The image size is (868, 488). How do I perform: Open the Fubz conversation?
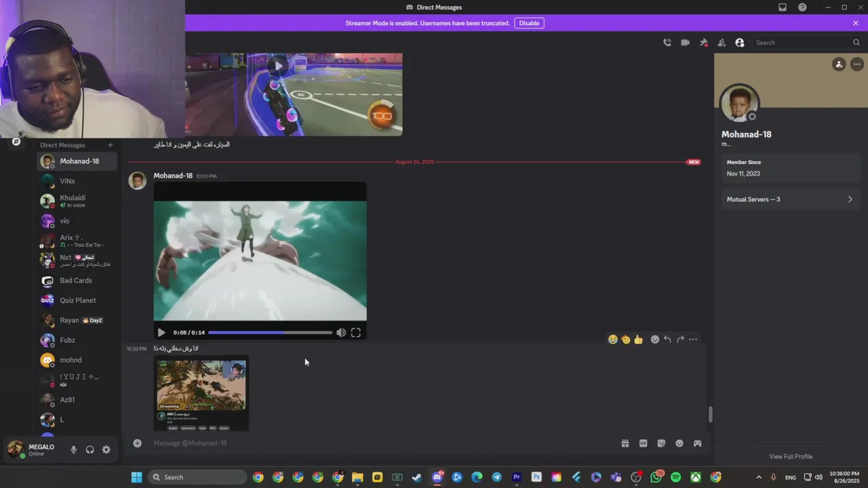coord(77,340)
